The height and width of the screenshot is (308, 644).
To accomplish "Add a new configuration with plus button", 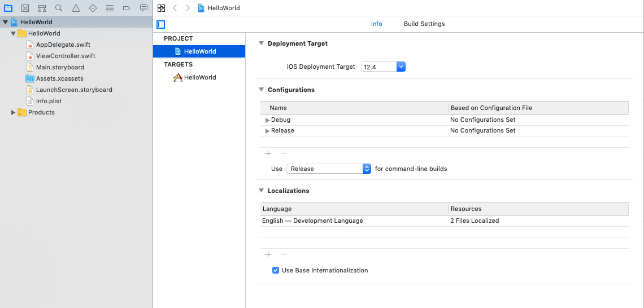I will 268,153.
